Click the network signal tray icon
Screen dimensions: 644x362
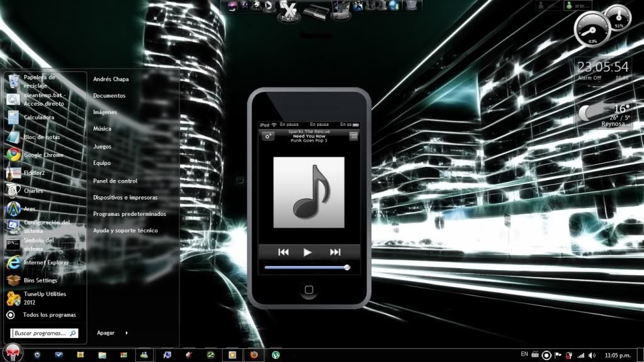point(581,356)
